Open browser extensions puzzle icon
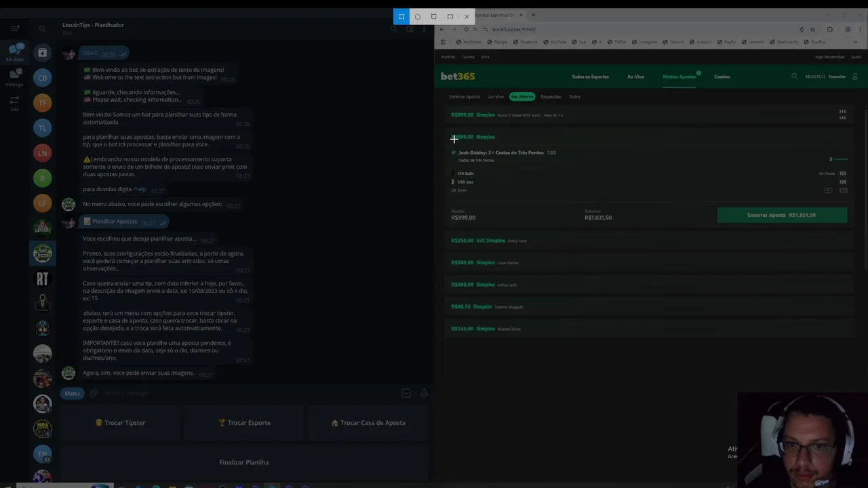Viewport: 868px width, 488px height. pyautogui.click(x=830, y=29)
